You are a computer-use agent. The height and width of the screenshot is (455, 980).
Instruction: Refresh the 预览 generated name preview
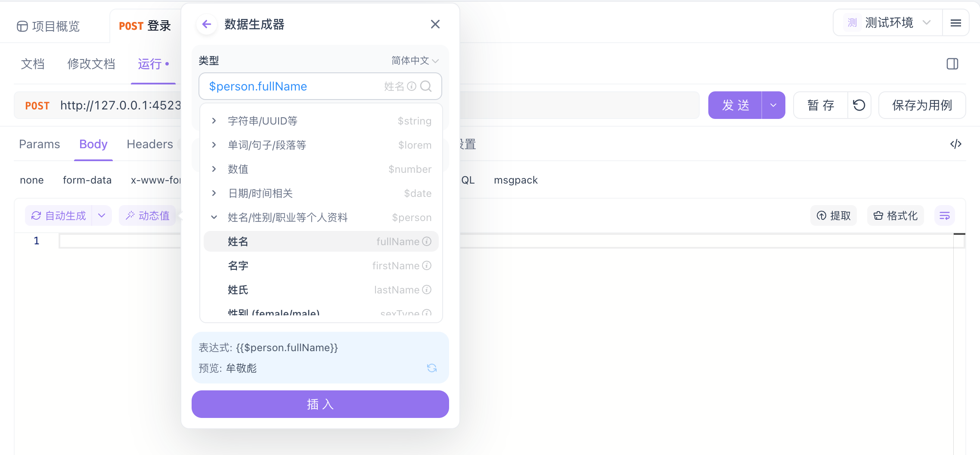pos(432,368)
